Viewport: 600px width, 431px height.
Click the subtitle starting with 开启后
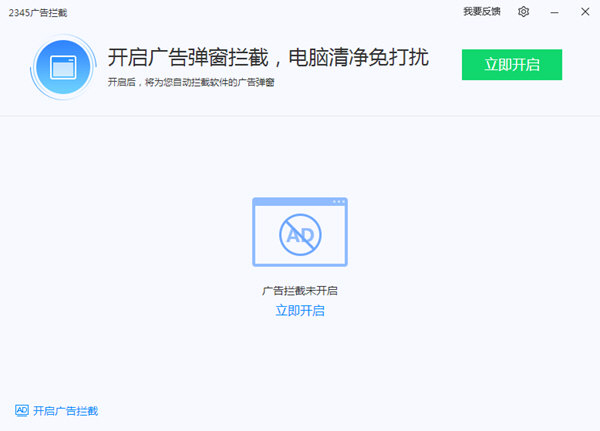click(190, 82)
